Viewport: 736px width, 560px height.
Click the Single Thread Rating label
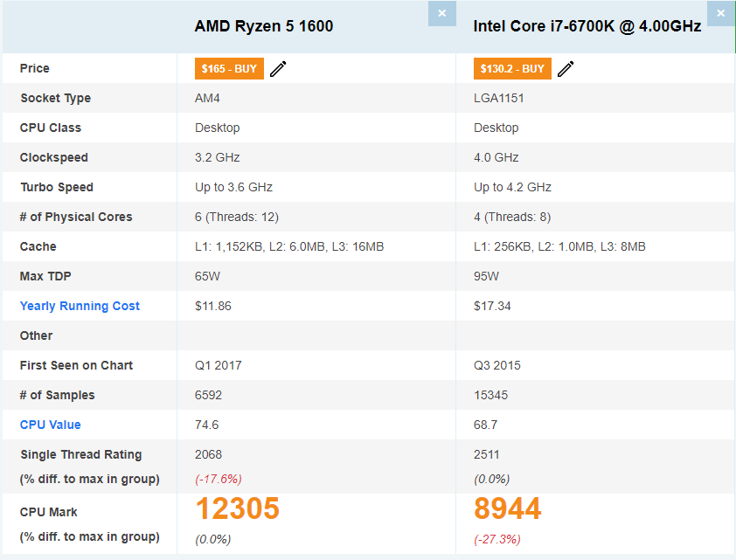pyautogui.click(x=80, y=454)
